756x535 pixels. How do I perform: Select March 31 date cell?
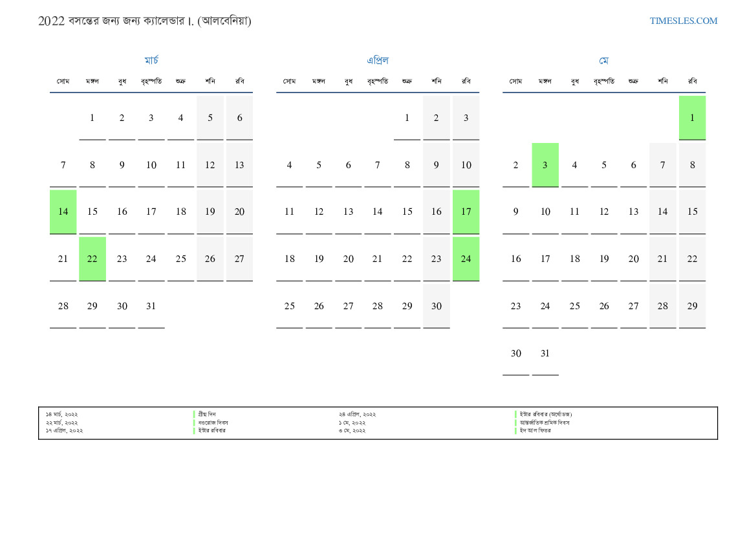(x=151, y=306)
